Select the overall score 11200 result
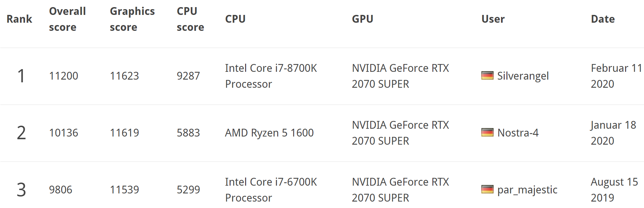 pyautogui.click(x=64, y=76)
